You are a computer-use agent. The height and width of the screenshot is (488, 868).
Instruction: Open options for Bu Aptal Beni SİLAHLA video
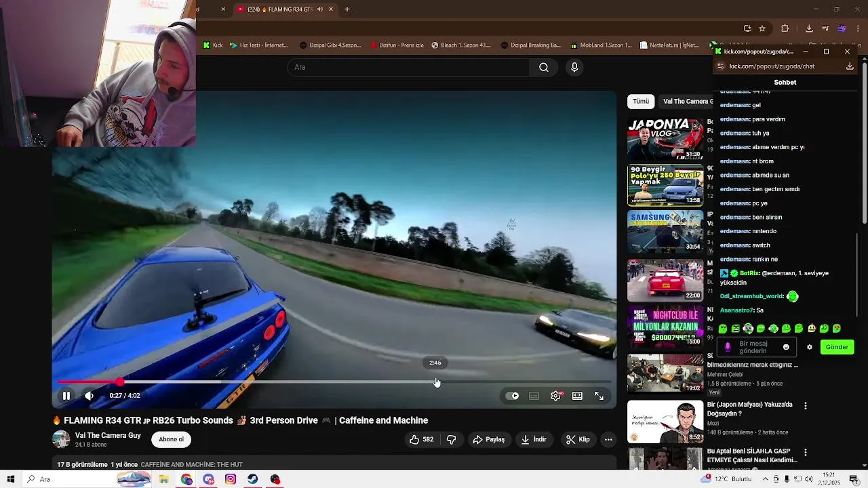[806, 452]
